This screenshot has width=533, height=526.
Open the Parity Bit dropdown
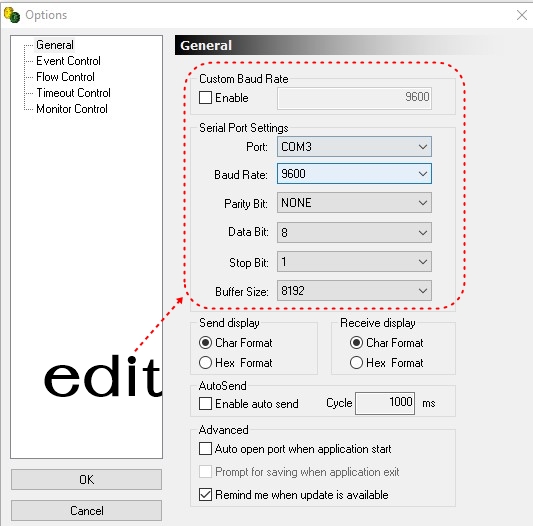354,203
